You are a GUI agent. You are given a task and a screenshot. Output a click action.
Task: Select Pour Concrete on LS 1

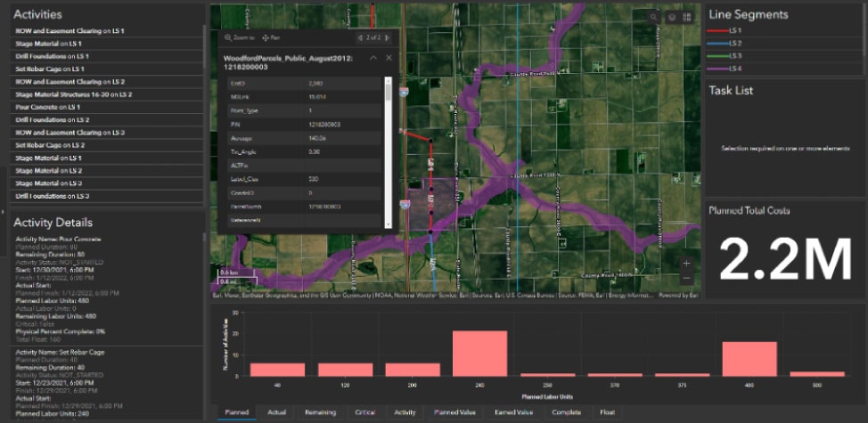click(107, 107)
